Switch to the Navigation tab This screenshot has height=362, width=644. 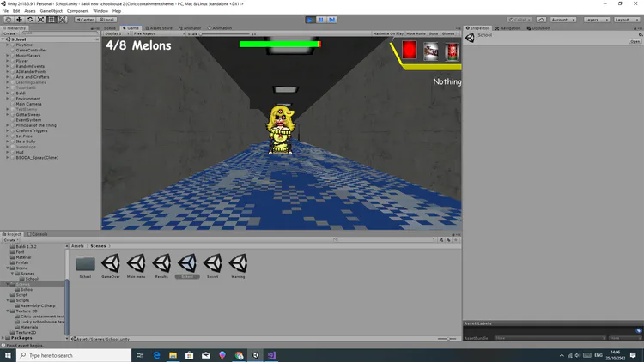507,28
